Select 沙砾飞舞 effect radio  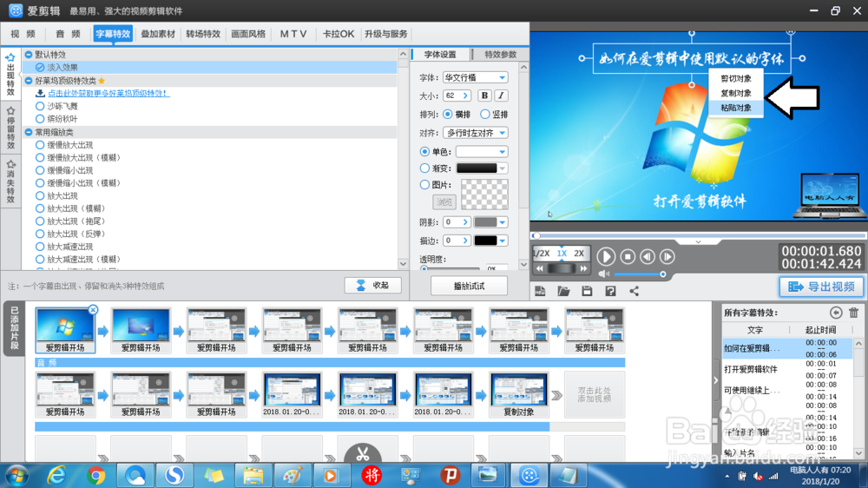tap(40, 106)
